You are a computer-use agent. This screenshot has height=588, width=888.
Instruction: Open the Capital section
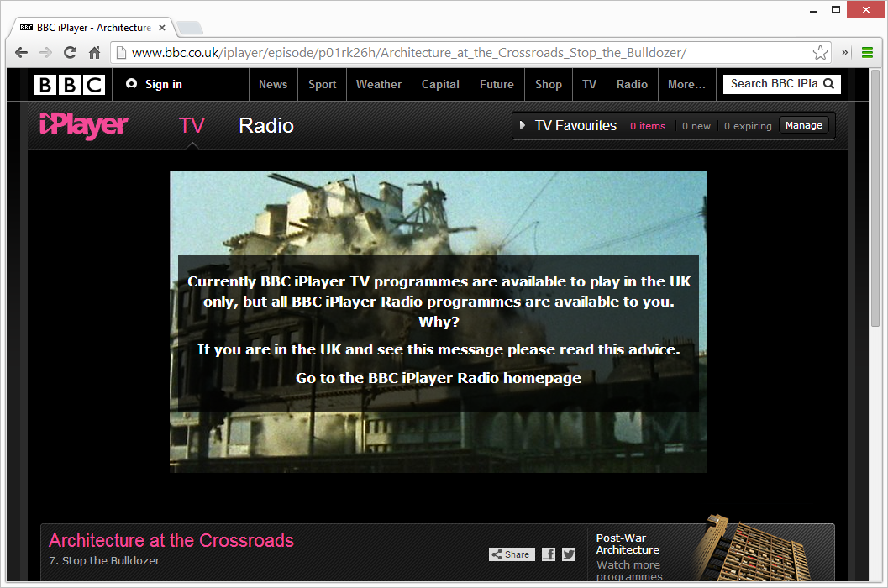pos(440,84)
